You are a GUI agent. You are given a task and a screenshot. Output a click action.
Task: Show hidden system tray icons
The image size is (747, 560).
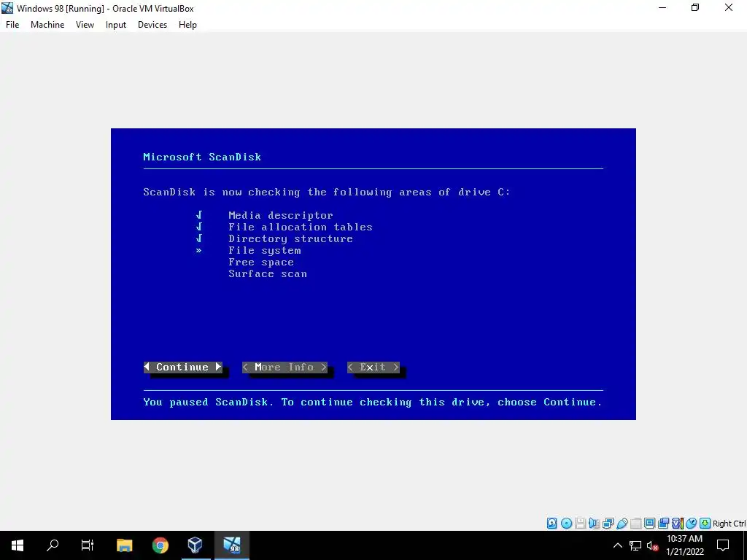pyautogui.click(x=617, y=545)
